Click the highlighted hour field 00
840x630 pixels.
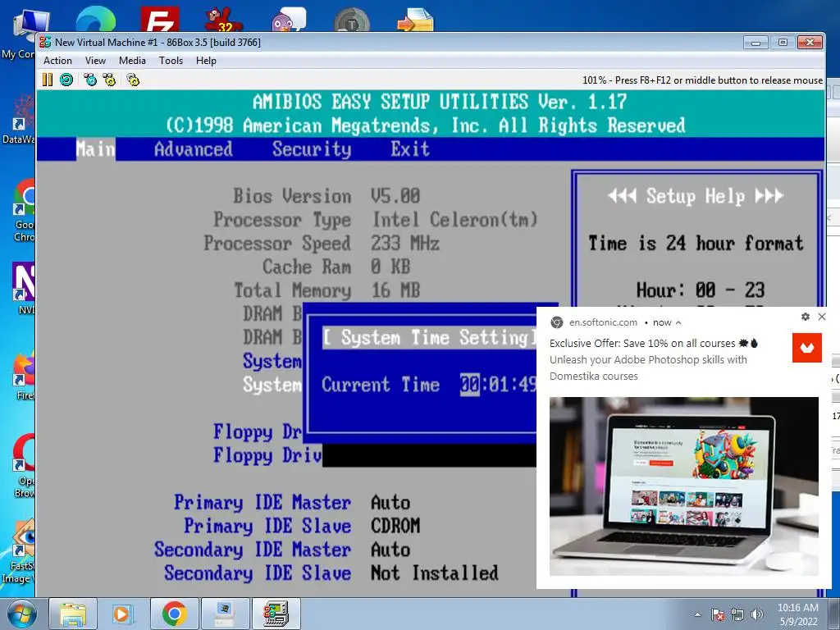(470, 385)
